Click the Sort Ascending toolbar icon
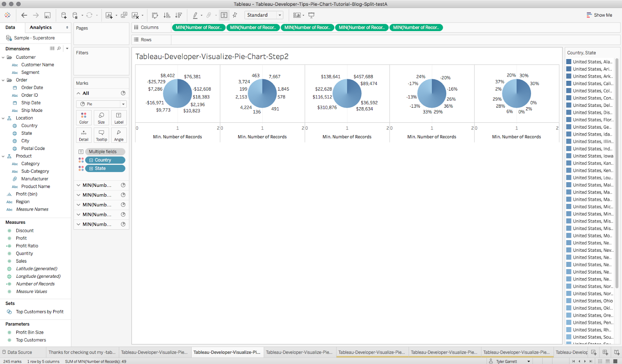622x364 pixels. [167, 15]
